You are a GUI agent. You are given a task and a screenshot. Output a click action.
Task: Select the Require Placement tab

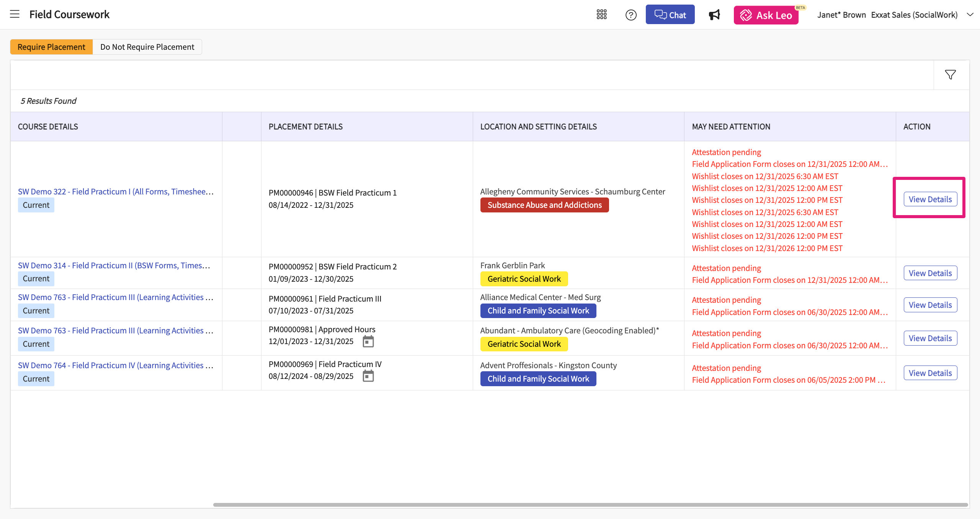pyautogui.click(x=51, y=47)
